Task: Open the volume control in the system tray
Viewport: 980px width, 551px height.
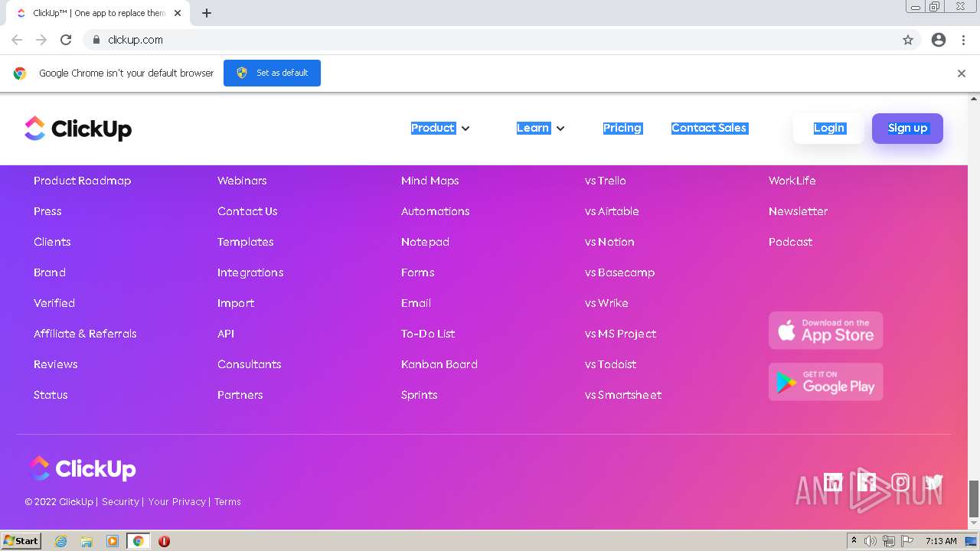Action: point(871,541)
